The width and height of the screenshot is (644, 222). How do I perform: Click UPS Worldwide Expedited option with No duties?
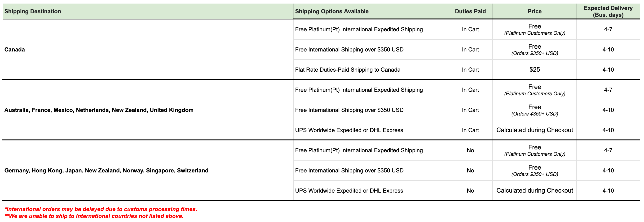coord(349,190)
